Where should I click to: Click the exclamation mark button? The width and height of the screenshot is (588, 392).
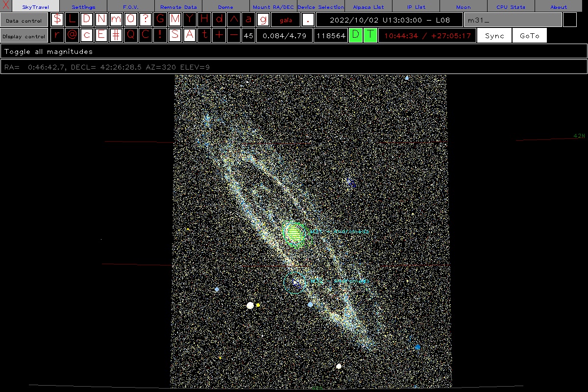(160, 36)
